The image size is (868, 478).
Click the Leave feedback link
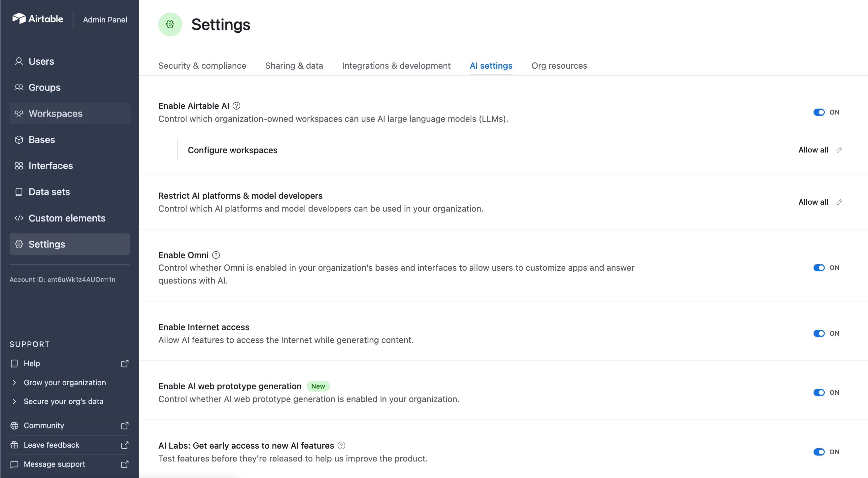point(51,445)
